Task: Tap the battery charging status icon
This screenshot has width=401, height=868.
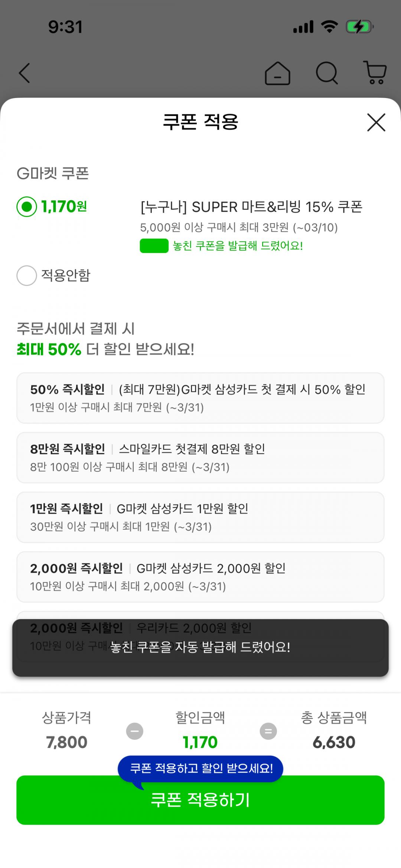Action: coord(359,27)
